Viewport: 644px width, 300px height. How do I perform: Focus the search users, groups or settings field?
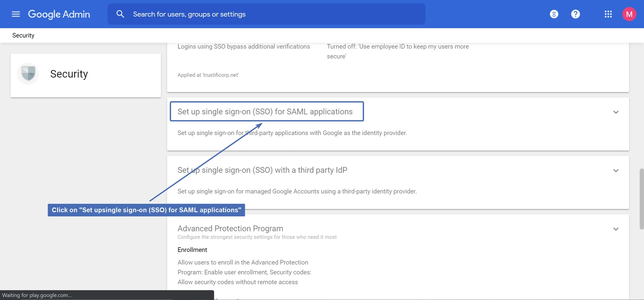266,14
